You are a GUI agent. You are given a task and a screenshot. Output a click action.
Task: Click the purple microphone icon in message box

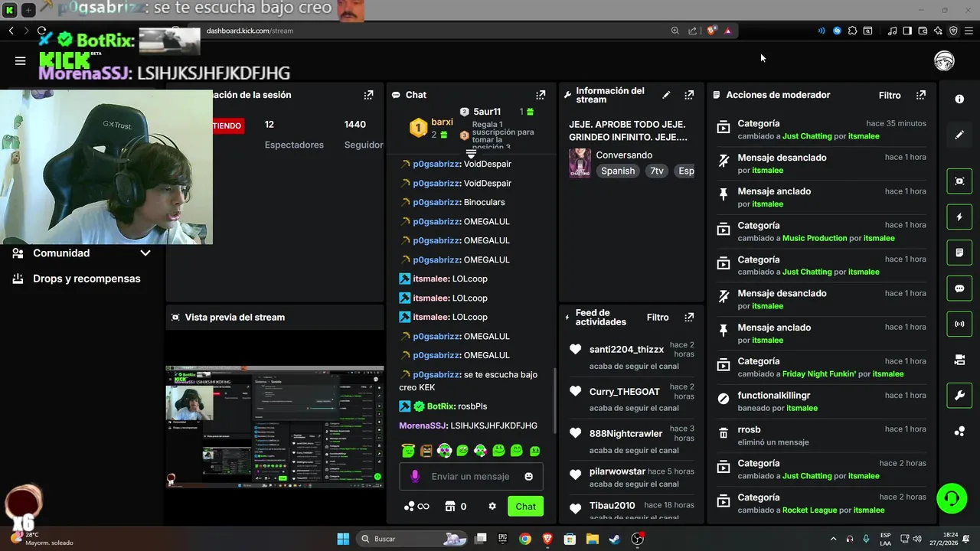coord(415,476)
